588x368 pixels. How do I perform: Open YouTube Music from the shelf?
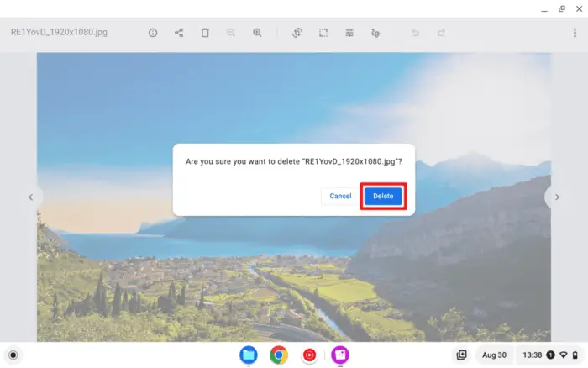(x=309, y=355)
